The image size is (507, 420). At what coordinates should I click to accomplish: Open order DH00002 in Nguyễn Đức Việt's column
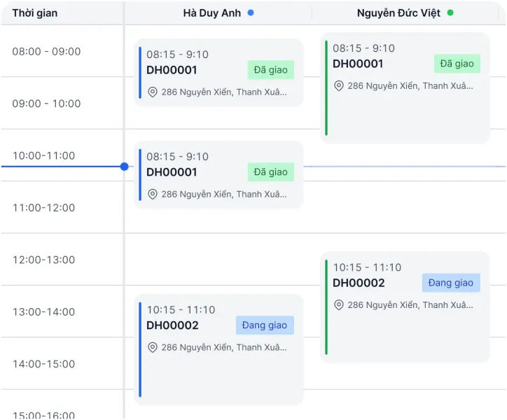tap(359, 283)
